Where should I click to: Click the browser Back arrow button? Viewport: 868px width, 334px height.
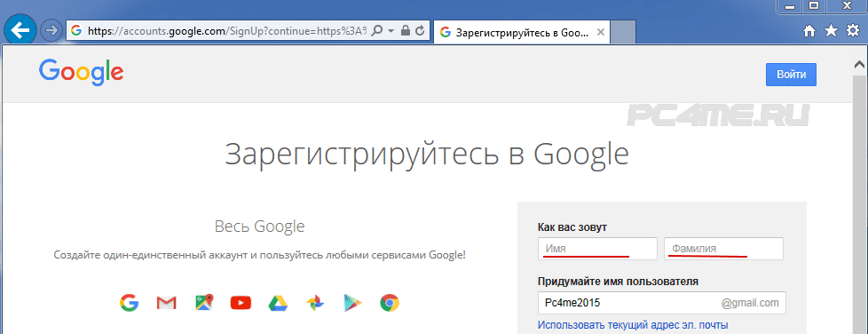click(20, 30)
